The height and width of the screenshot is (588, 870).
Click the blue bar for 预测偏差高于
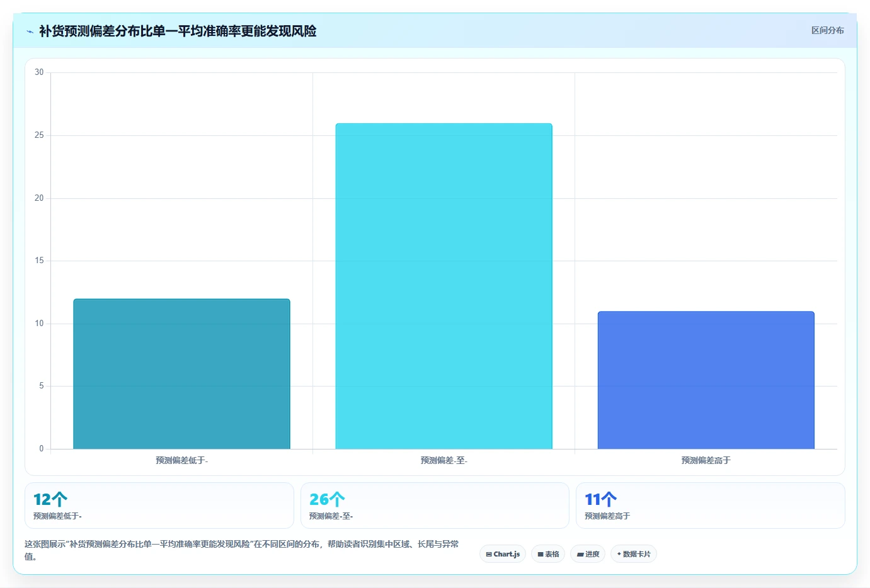click(x=706, y=380)
